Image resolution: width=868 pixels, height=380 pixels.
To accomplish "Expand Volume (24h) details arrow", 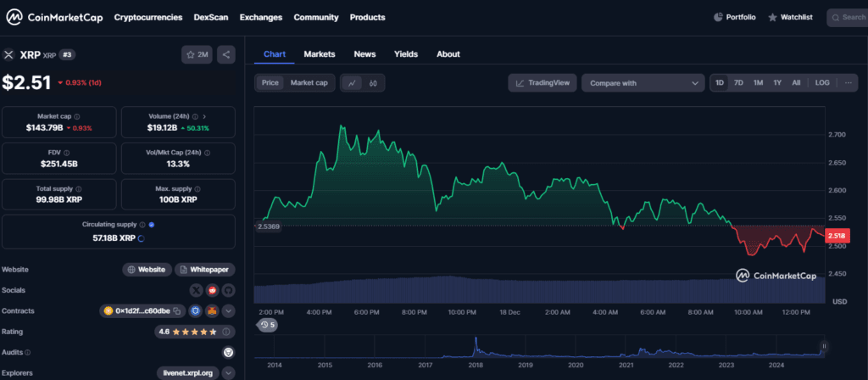I will [204, 117].
